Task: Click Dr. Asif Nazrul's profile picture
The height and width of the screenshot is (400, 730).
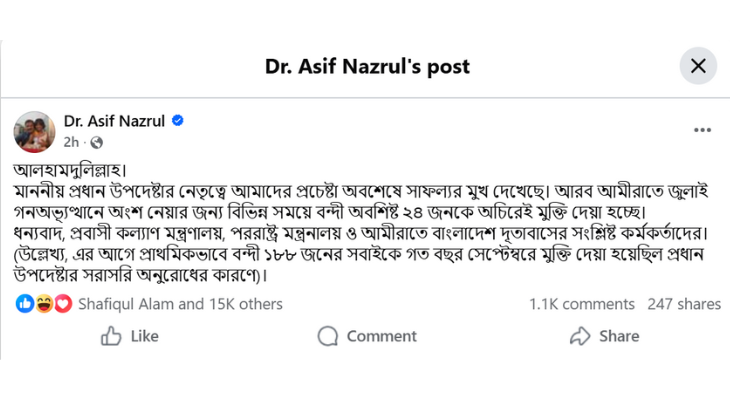Action: (34, 131)
